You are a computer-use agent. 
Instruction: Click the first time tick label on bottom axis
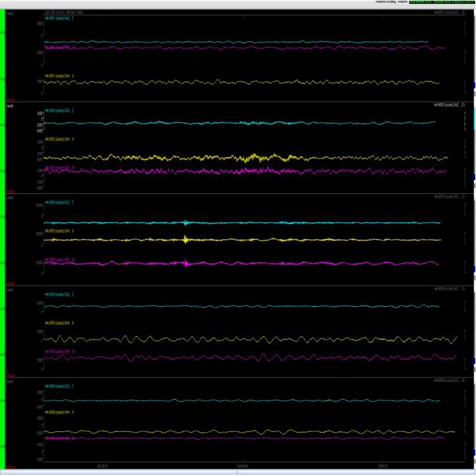point(102,466)
